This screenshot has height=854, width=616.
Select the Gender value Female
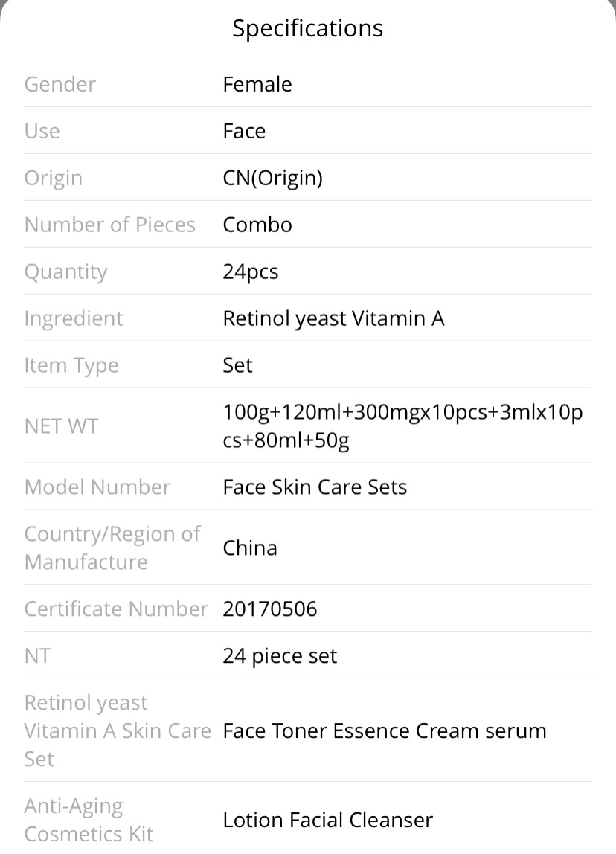click(x=257, y=84)
